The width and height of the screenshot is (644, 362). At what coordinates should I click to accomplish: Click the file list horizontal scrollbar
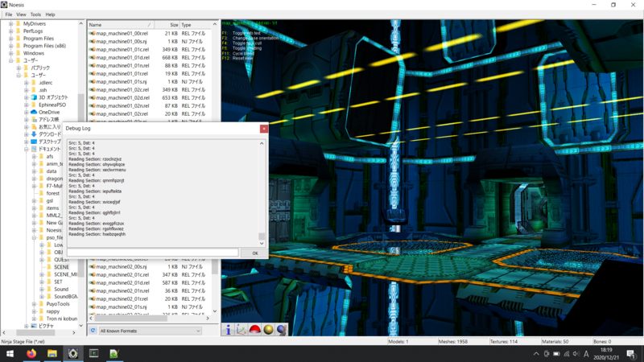click(x=129, y=318)
